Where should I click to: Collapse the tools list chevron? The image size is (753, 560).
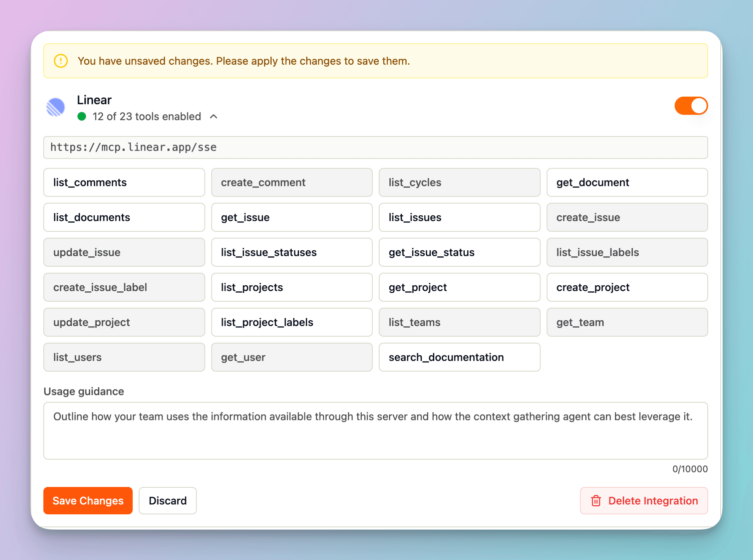[214, 116]
